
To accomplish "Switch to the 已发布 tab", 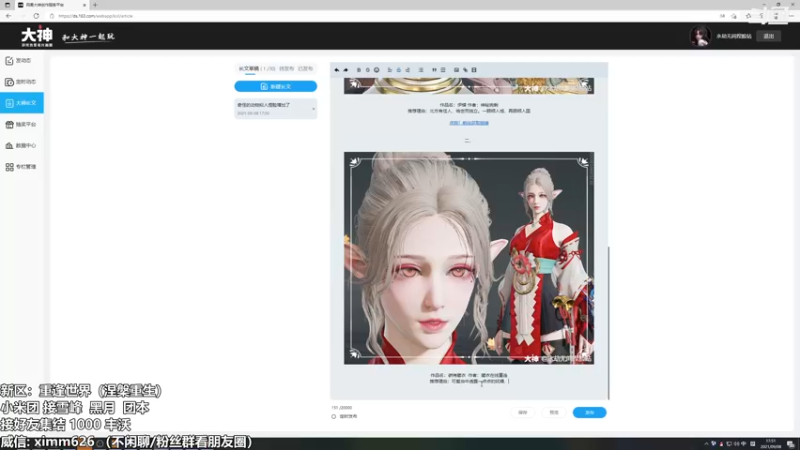I will coord(305,68).
